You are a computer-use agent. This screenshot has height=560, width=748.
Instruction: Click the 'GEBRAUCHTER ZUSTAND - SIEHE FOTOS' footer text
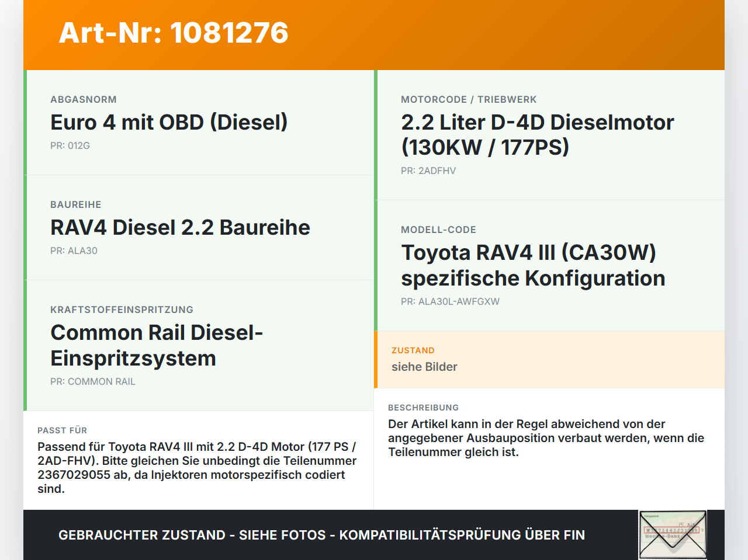[321, 535]
